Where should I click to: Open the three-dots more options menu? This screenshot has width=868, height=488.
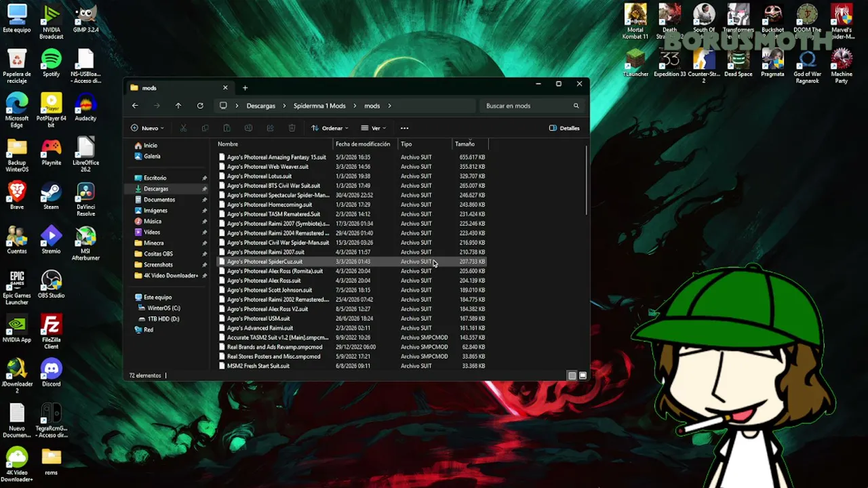pos(405,128)
